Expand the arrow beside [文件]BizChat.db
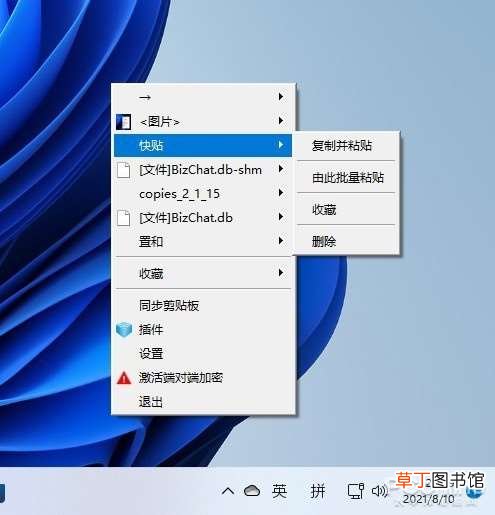Image resolution: width=495 pixels, height=515 pixels. (x=281, y=217)
